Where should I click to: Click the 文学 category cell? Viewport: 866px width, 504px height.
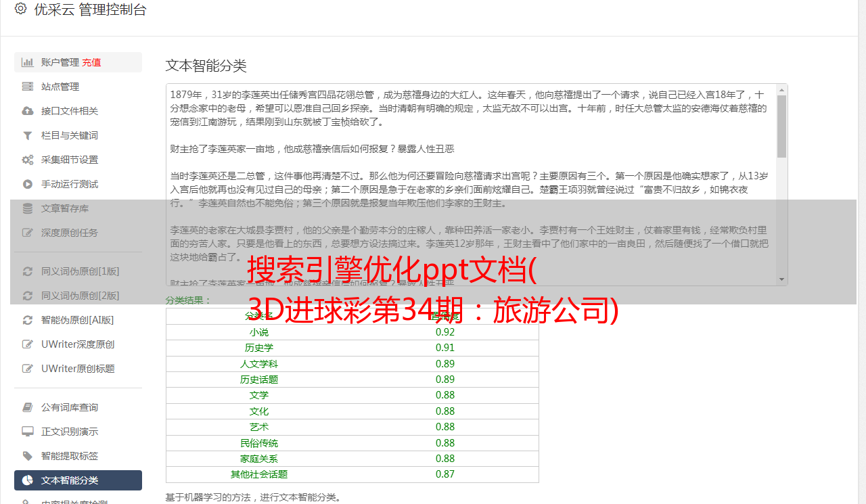pyautogui.click(x=259, y=395)
